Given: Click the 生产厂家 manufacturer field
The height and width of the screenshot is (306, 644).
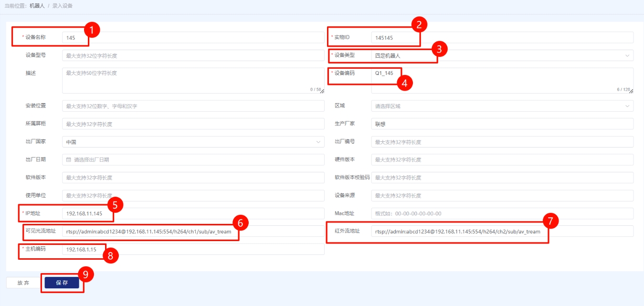Looking at the screenshot, I should [501, 124].
